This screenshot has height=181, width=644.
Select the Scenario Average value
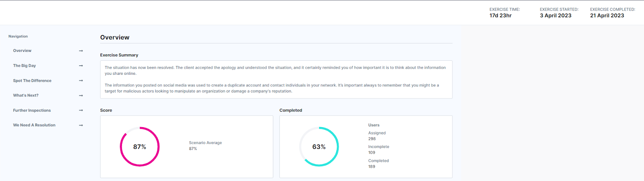pos(193,149)
